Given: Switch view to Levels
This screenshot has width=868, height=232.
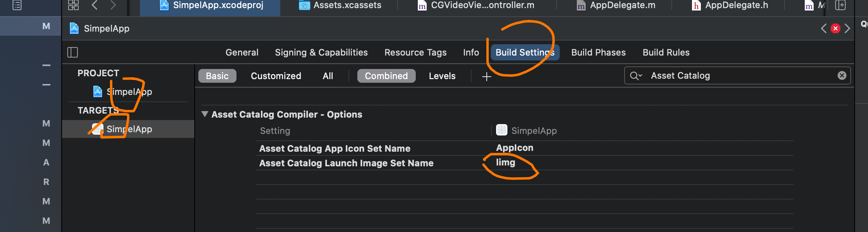Looking at the screenshot, I should coord(442,76).
